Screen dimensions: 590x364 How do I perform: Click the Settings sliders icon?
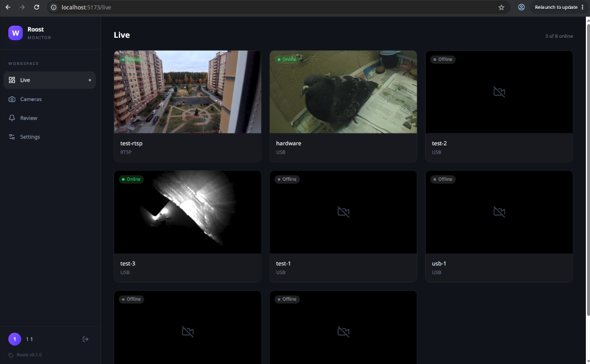tap(12, 137)
